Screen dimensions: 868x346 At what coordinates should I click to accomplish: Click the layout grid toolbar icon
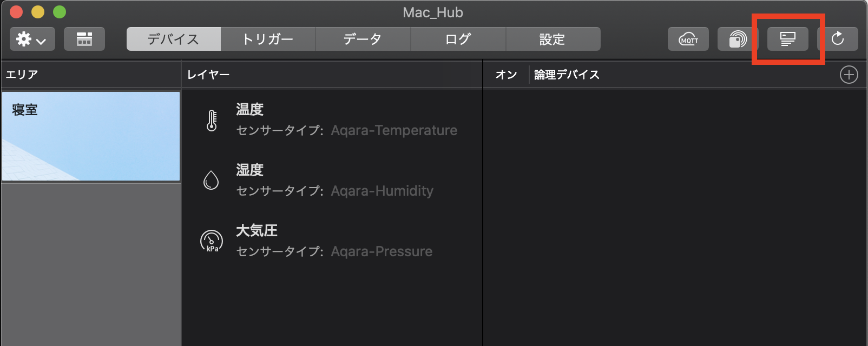84,39
